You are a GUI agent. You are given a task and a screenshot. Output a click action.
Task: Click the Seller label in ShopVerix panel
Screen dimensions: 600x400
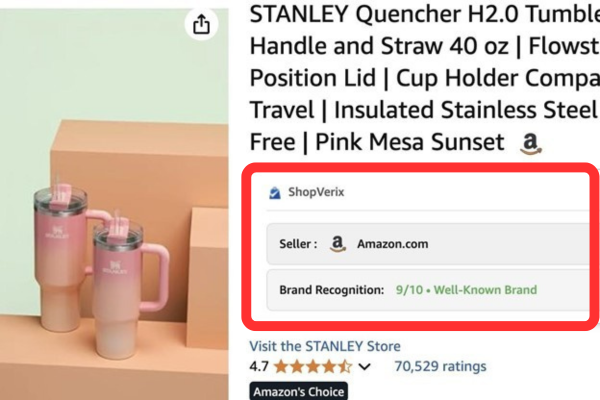299,243
